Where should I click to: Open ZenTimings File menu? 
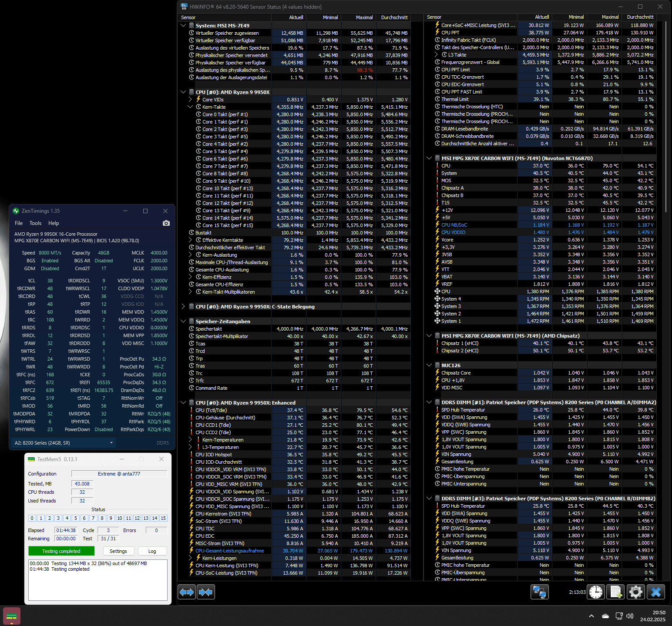tap(19, 223)
